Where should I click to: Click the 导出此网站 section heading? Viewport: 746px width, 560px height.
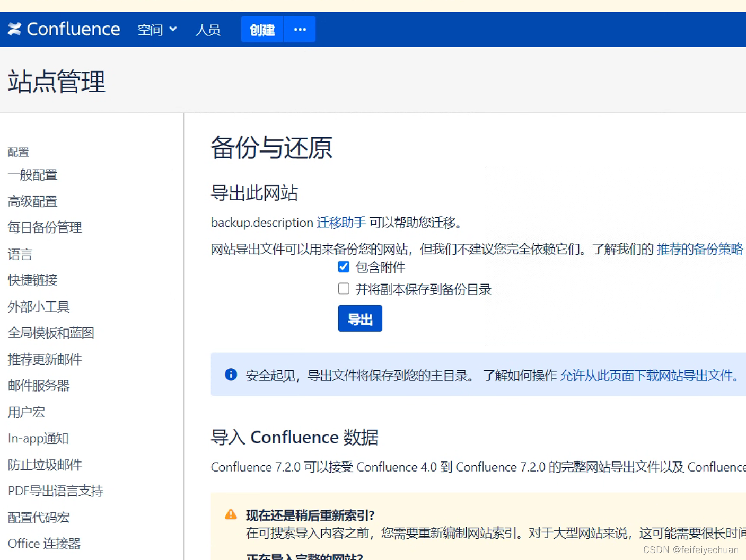tap(254, 193)
